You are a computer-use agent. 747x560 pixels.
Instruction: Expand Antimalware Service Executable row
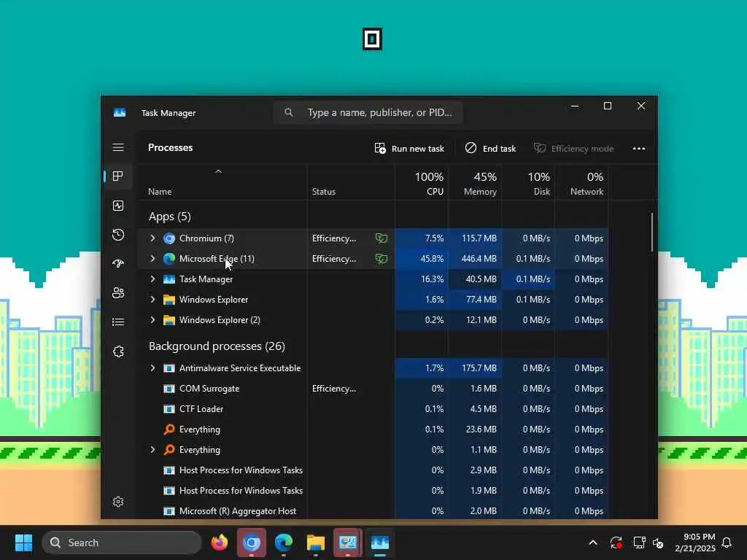(152, 368)
